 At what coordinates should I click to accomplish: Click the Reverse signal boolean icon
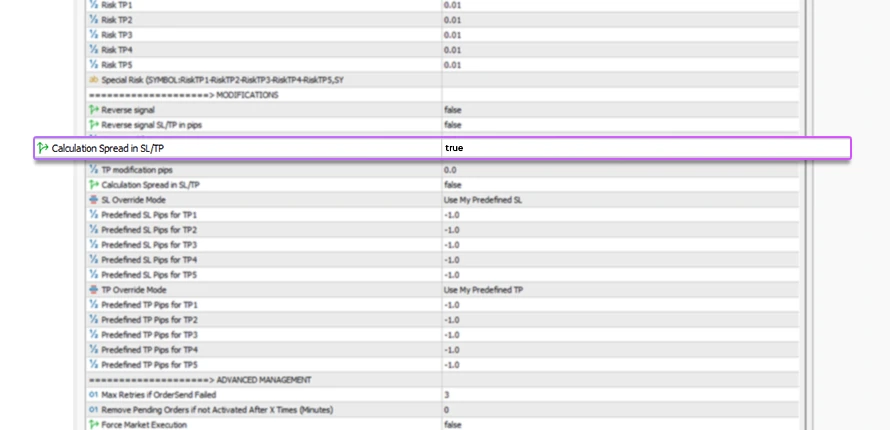94,110
